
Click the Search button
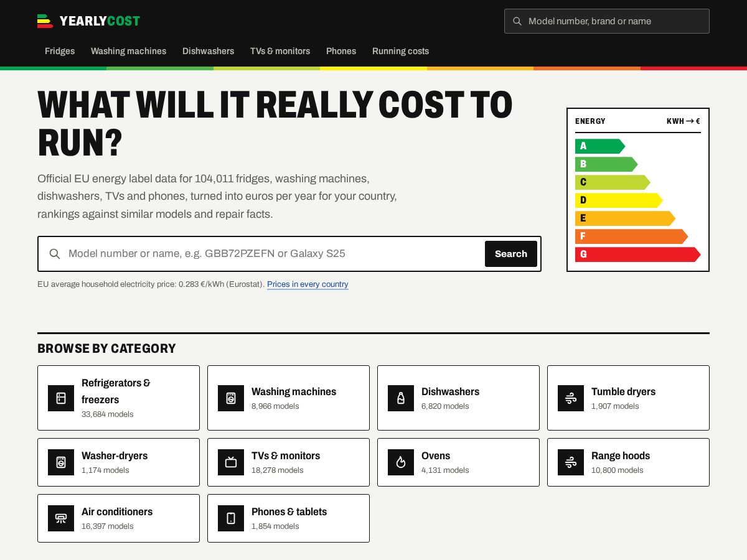511,254
